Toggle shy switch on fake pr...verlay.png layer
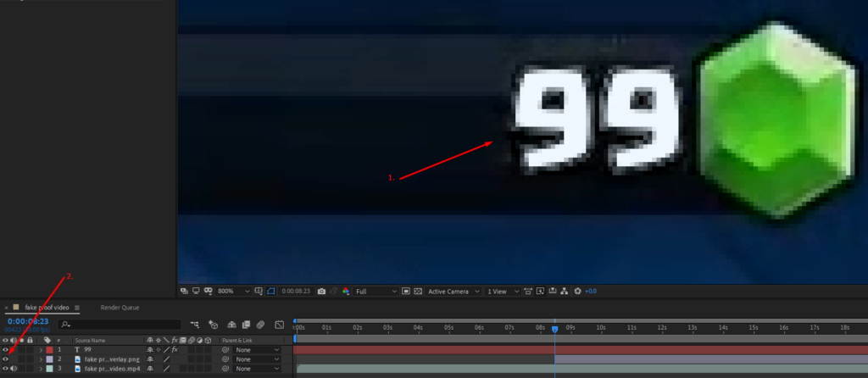 [x=150, y=359]
